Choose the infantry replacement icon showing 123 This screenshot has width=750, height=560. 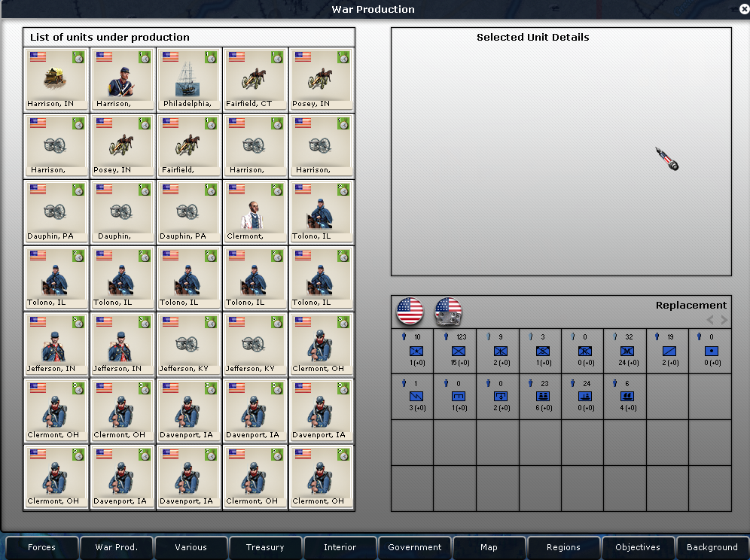(458, 352)
